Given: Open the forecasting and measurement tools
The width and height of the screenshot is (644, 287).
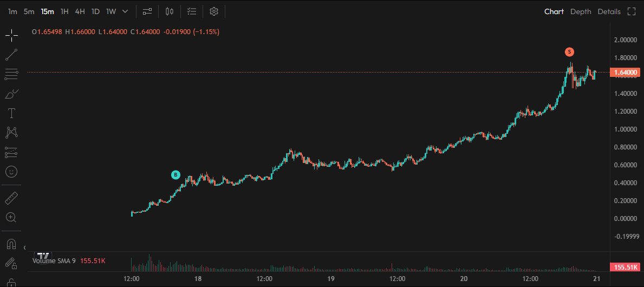Looking at the screenshot, I should point(11,152).
